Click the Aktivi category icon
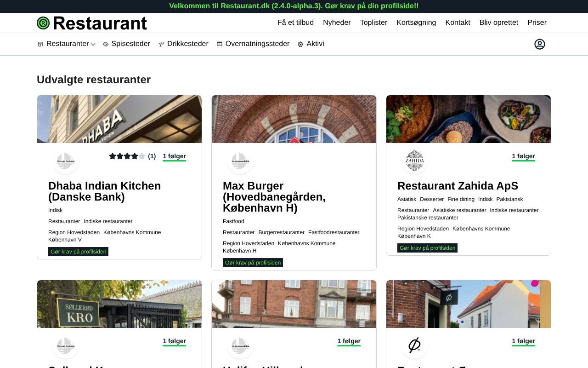 point(300,44)
